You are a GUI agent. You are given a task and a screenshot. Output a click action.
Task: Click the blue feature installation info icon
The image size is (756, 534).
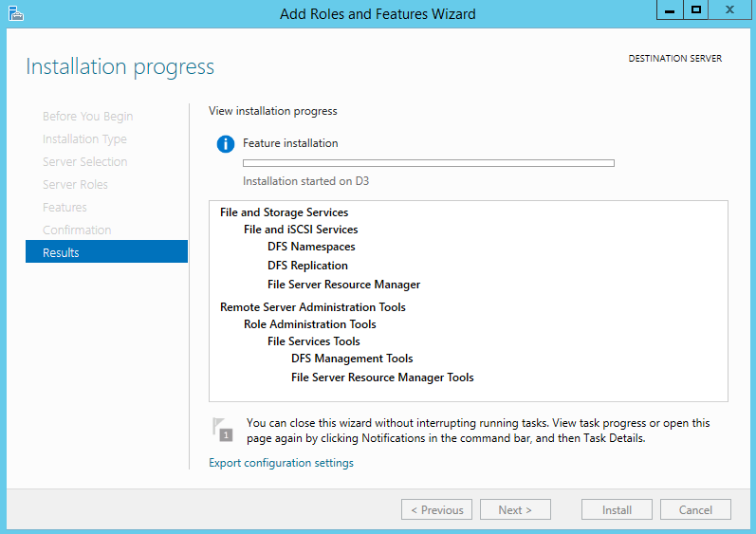pos(225,143)
